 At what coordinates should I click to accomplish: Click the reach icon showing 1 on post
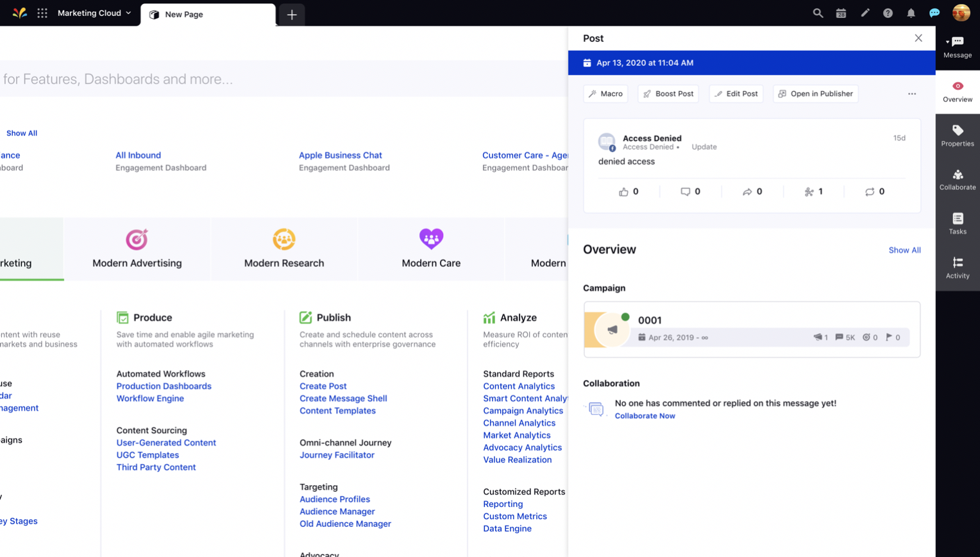(x=809, y=192)
